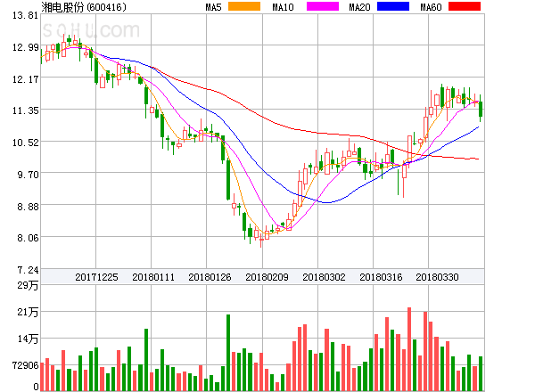Click the red MA60 legend swatch
This screenshot has width=535, height=392.
click(465, 6)
